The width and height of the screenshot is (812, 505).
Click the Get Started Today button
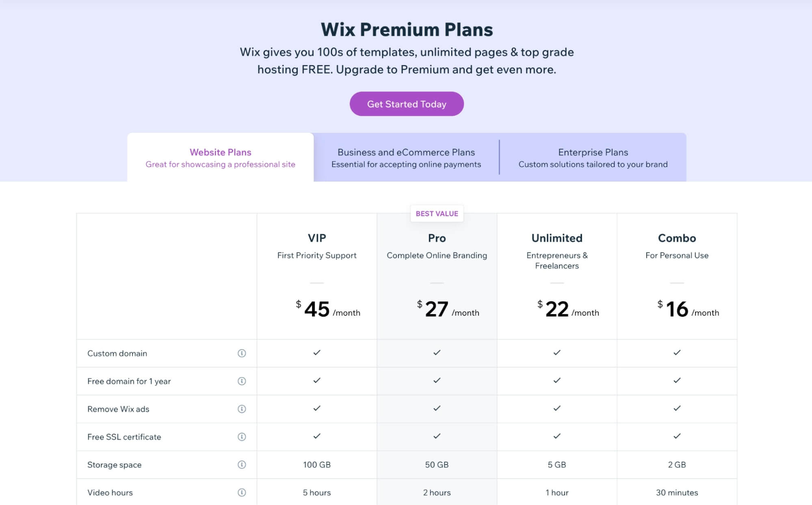pos(407,104)
